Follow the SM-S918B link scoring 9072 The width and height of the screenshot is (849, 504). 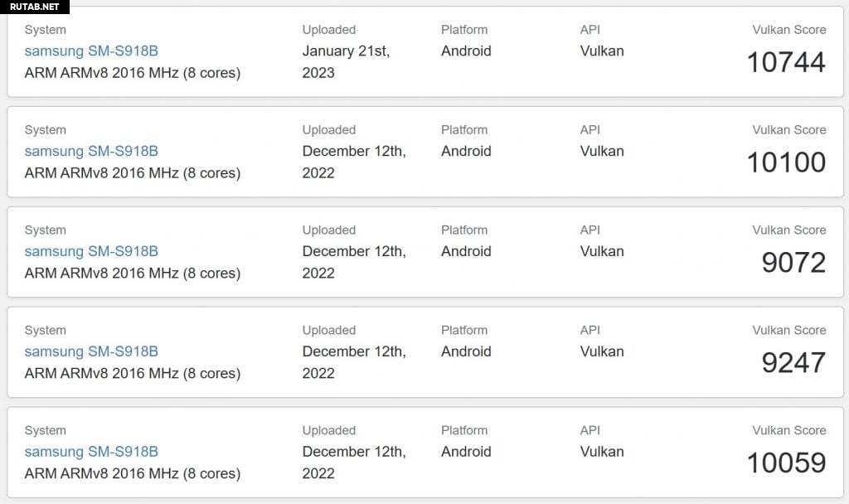(91, 251)
